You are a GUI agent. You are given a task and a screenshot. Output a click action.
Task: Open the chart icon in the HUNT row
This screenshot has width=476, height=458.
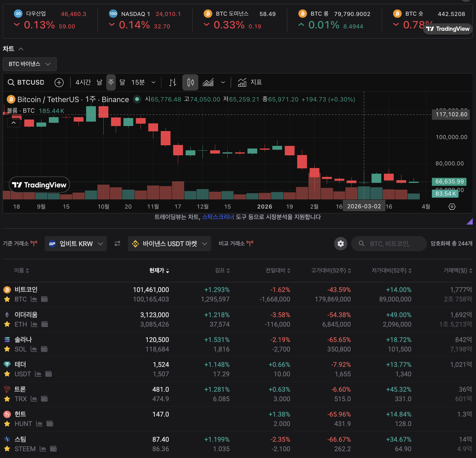coord(39,424)
